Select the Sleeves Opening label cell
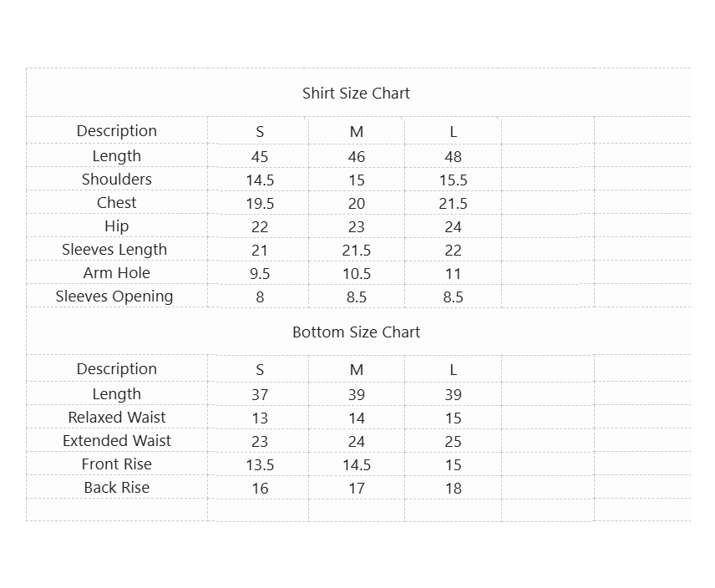 [114, 297]
